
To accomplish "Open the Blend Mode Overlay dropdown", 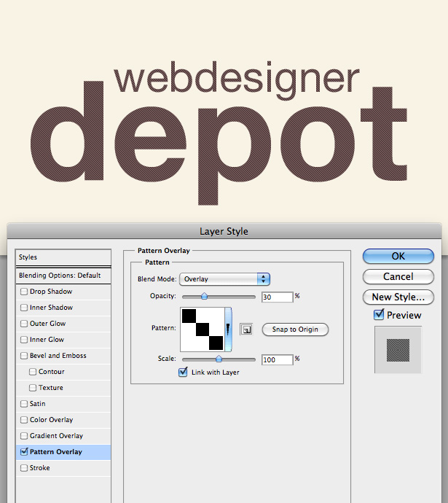I will [224, 279].
